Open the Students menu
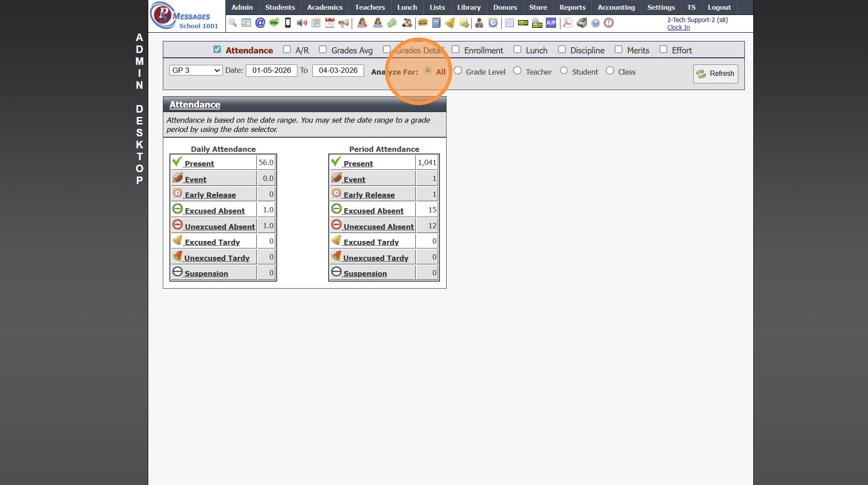The width and height of the screenshot is (868, 485). (280, 8)
